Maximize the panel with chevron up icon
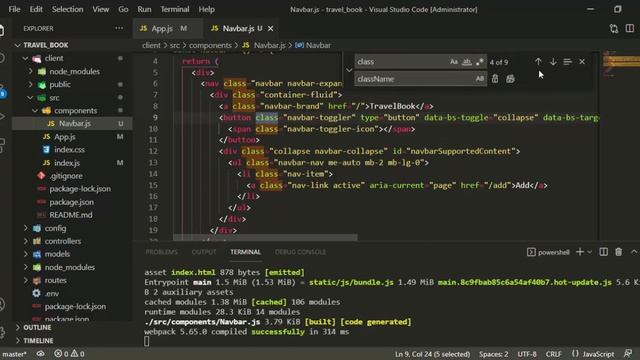This screenshot has width=640, height=360. click(634, 252)
